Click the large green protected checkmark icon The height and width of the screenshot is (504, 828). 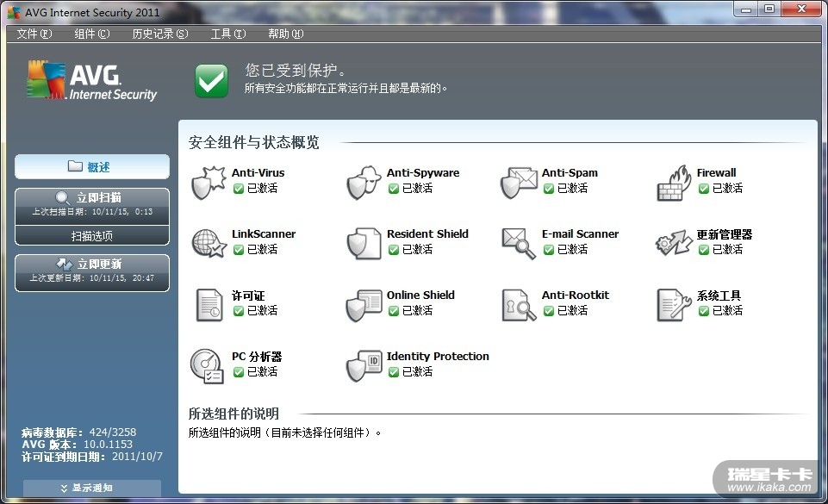click(x=211, y=81)
